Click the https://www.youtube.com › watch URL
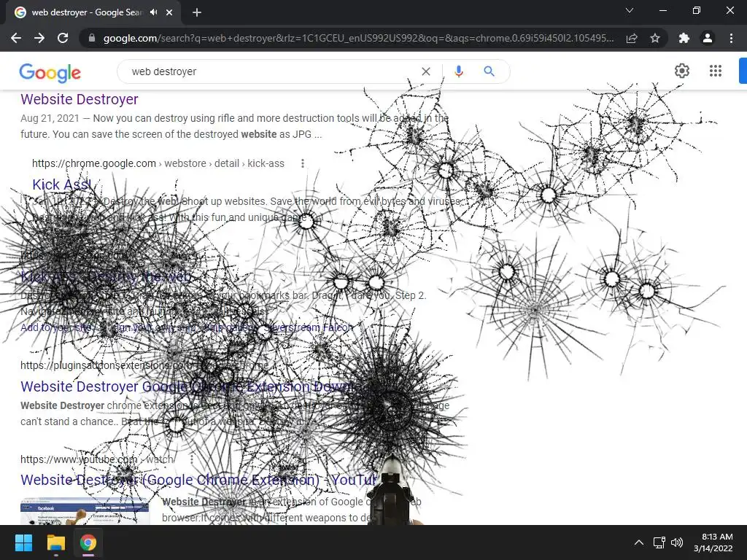The width and height of the screenshot is (747, 560). 97,459
